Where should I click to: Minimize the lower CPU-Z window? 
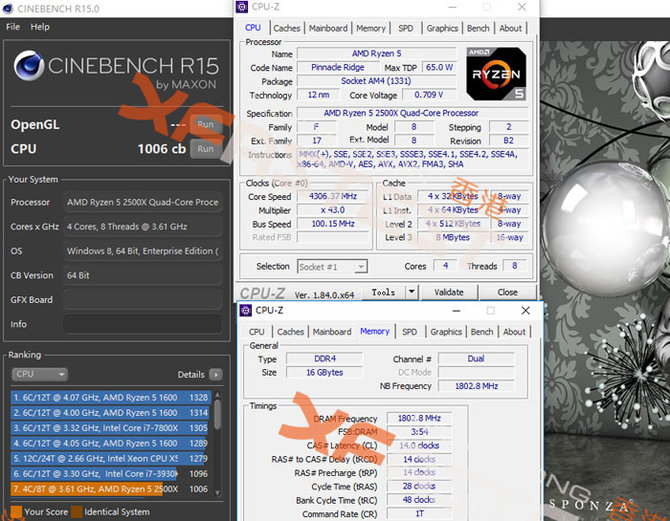(x=456, y=311)
